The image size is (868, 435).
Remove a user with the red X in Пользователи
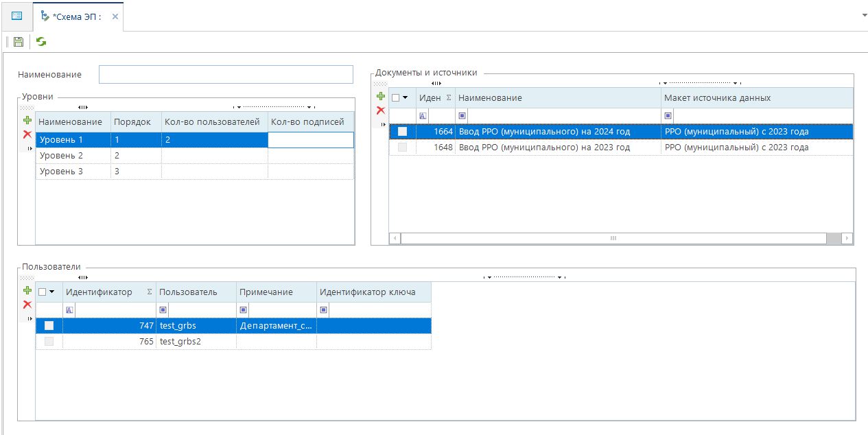click(x=27, y=305)
